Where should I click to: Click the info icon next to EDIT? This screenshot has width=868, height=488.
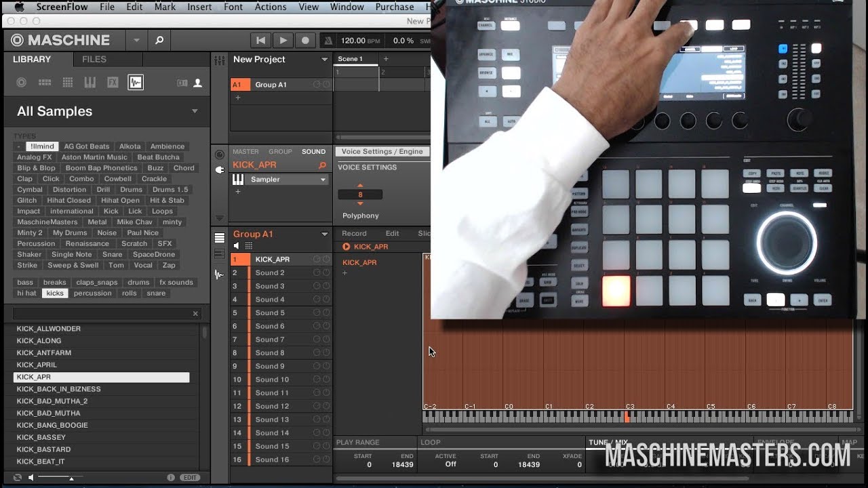pos(171,478)
